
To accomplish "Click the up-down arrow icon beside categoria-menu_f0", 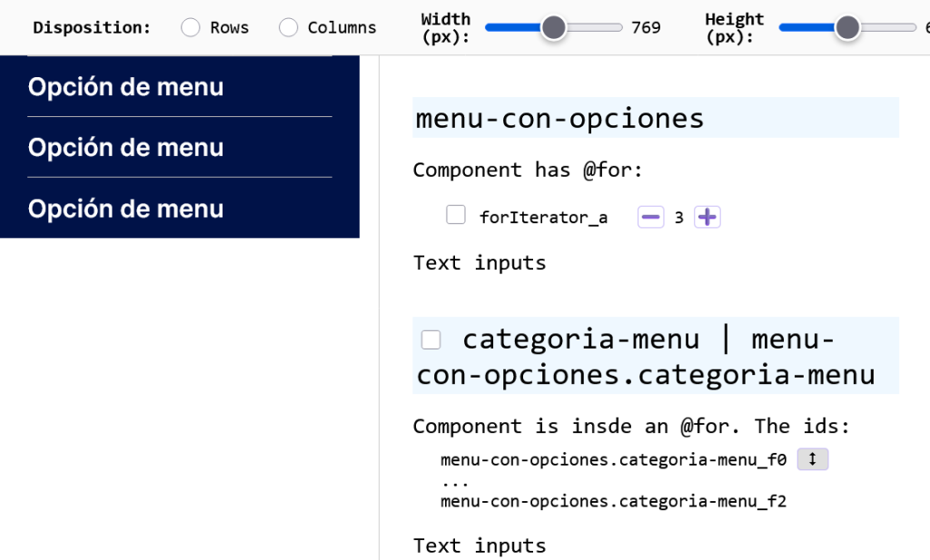I will [x=812, y=459].
